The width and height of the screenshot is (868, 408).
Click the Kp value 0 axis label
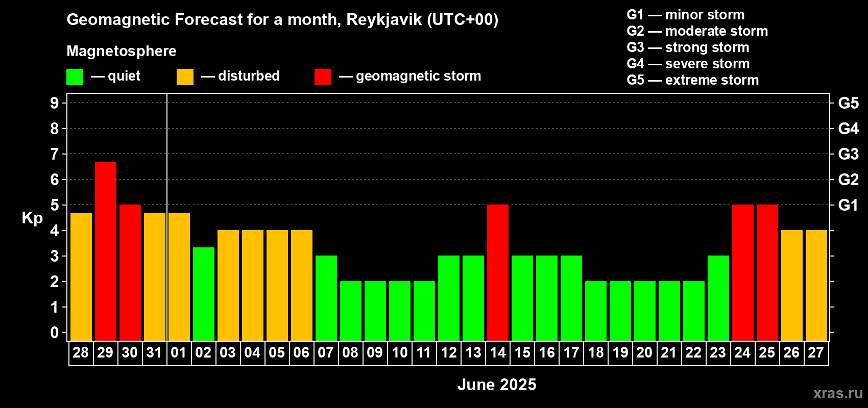pos(55,333)
